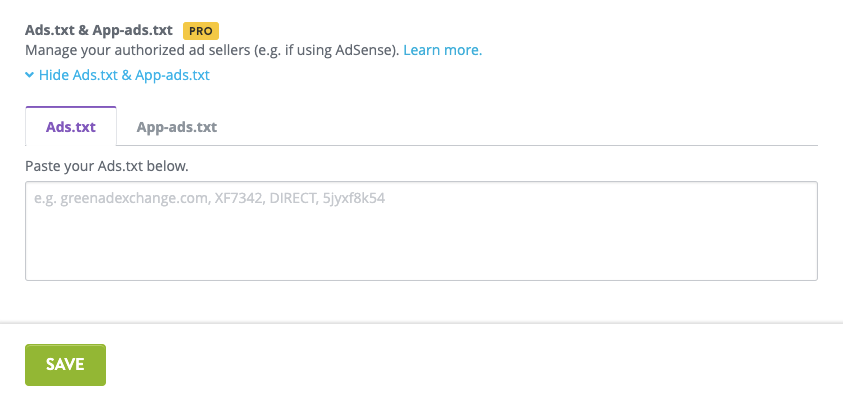This screenshot has width=843, height=404.
Task: Click the empty bottom area of the text box
Action: (421, 260)
